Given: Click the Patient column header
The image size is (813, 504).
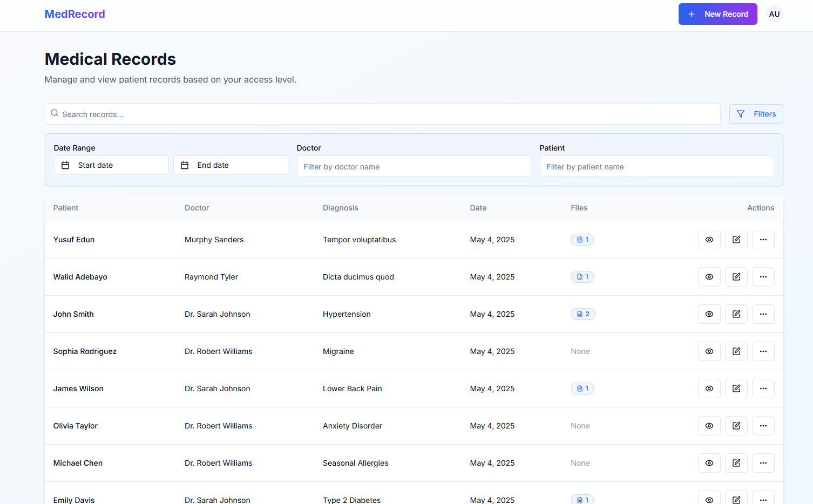Looking at the screenshot, I should [66, 208].
